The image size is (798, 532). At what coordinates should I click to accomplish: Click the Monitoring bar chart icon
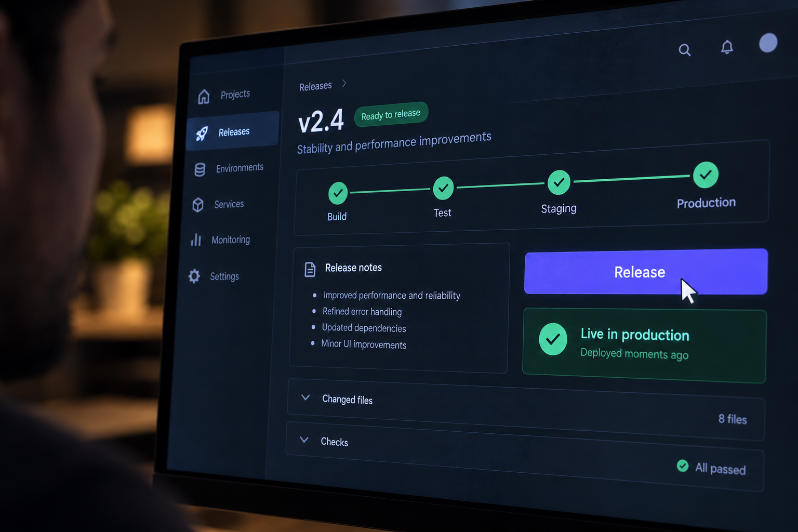tap(196, 240)
